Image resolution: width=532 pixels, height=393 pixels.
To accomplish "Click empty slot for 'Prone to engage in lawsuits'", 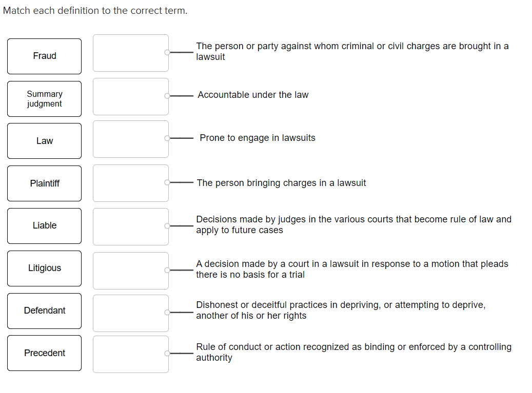I will (131, 139).
